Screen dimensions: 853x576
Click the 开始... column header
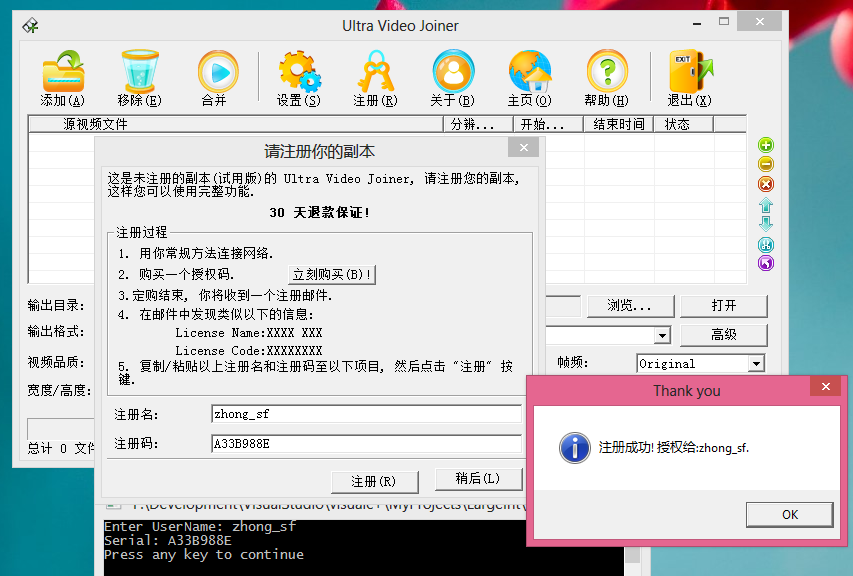(548, 125)
